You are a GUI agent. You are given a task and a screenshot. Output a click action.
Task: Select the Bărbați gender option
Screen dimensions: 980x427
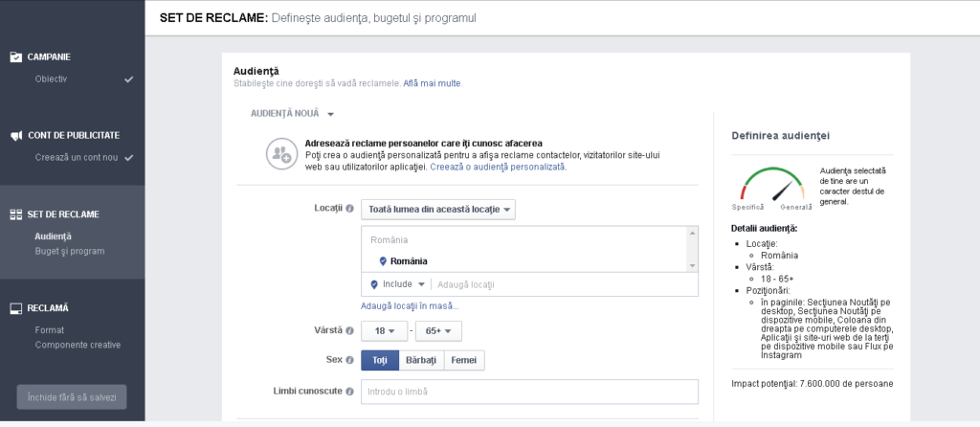[421, 360]
